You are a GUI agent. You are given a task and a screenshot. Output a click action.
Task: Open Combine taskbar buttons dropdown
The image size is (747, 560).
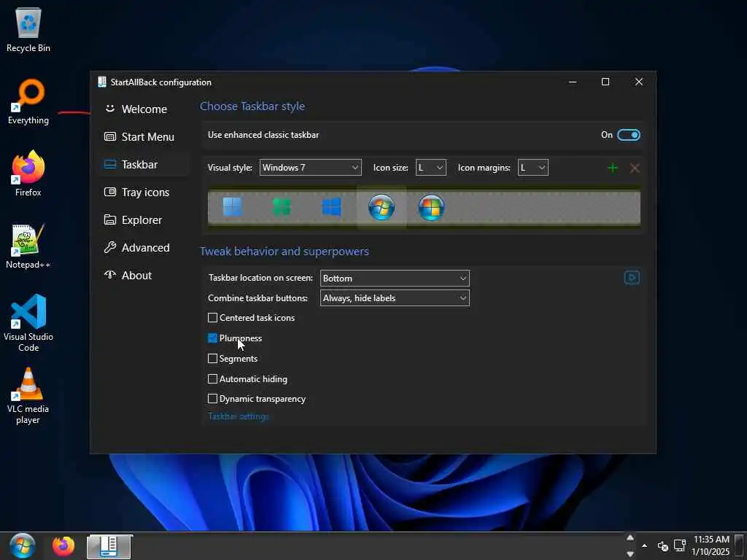click(395, 298)
